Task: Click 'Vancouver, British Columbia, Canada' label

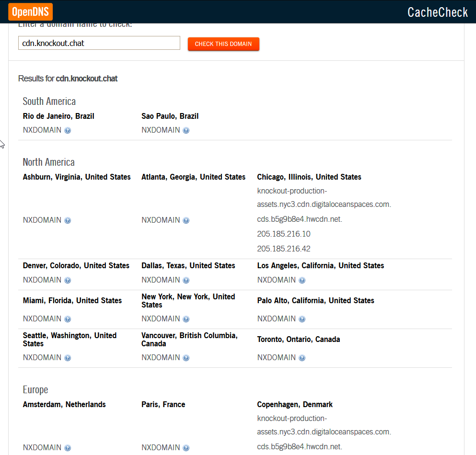Action: pos(189,340)
